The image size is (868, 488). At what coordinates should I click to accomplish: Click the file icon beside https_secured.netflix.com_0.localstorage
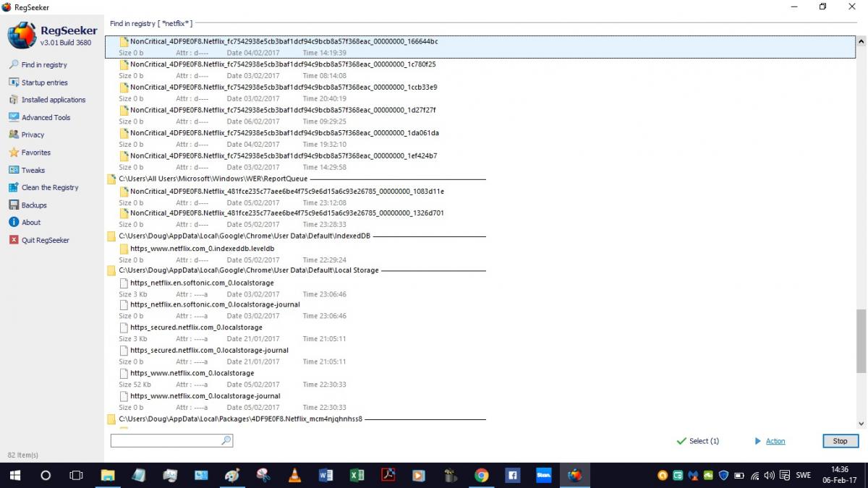pos(124,328)
